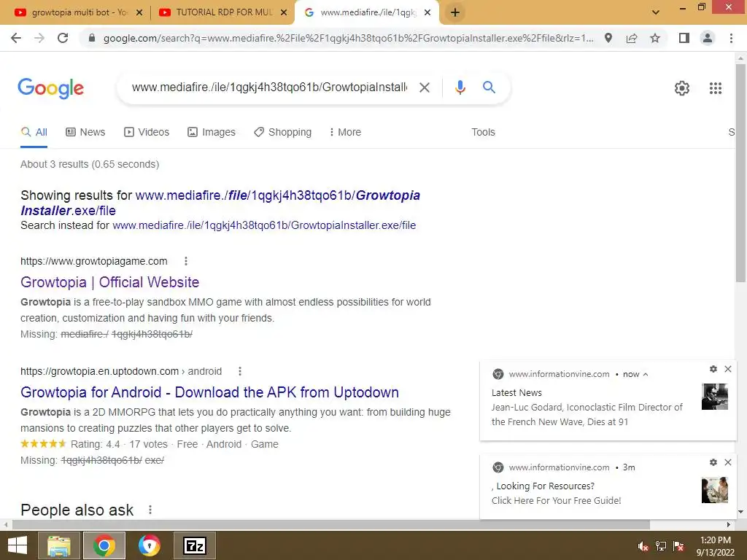Open Google Chrome from the taskbar
Image resolution: width=747 pixels, height=560 pixels.
point(104,545)
